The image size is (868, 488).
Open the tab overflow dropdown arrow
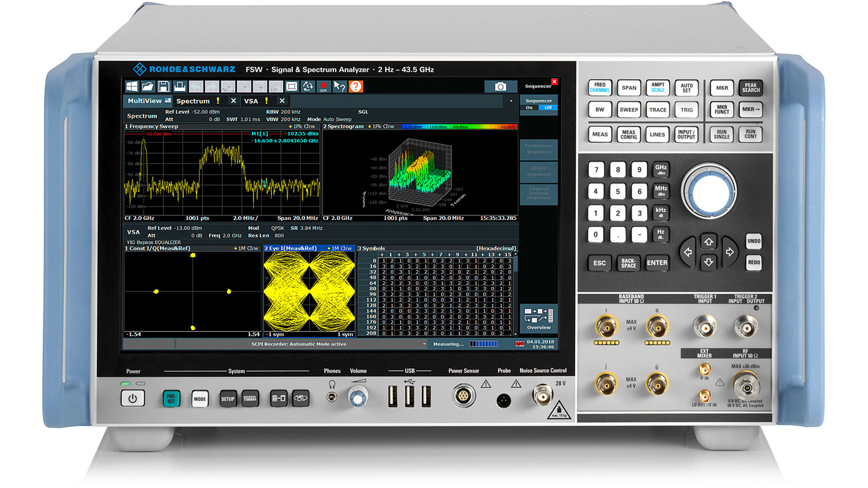coord(511,100)
